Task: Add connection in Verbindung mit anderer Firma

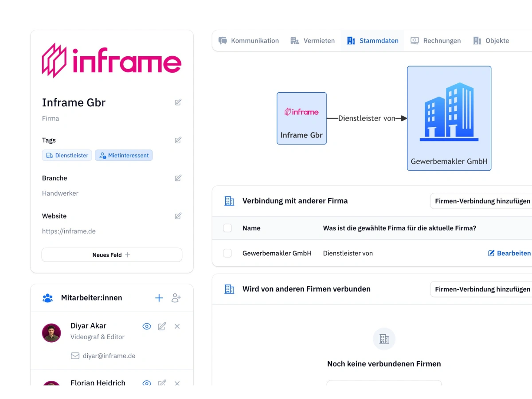Action: point(482,201)
